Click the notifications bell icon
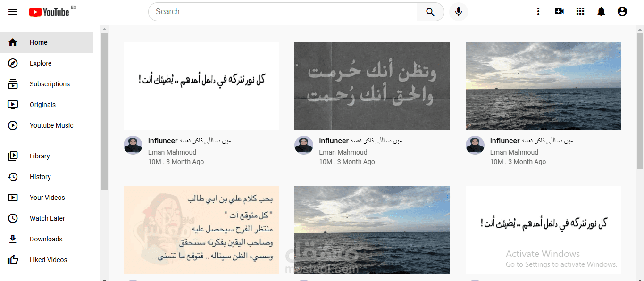The width and height of the screenshot is (644, 281). [x=601, y=11]
